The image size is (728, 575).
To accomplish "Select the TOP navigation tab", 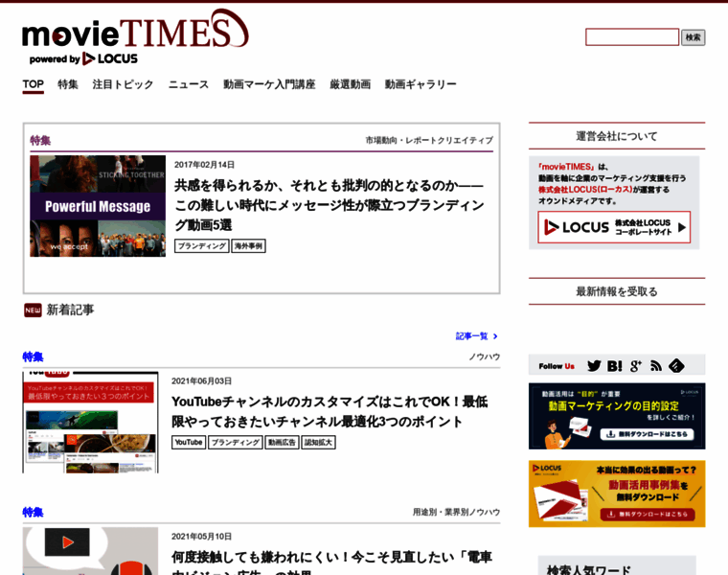I will (x=33, y=84).
